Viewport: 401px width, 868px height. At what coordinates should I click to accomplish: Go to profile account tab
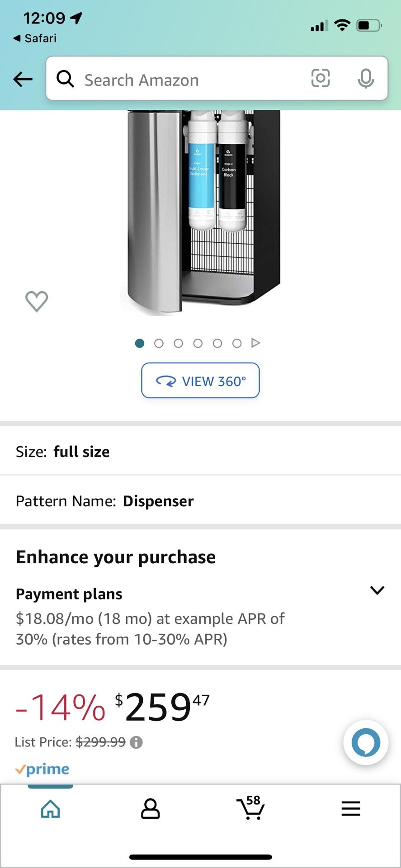[x=150, y=809]
